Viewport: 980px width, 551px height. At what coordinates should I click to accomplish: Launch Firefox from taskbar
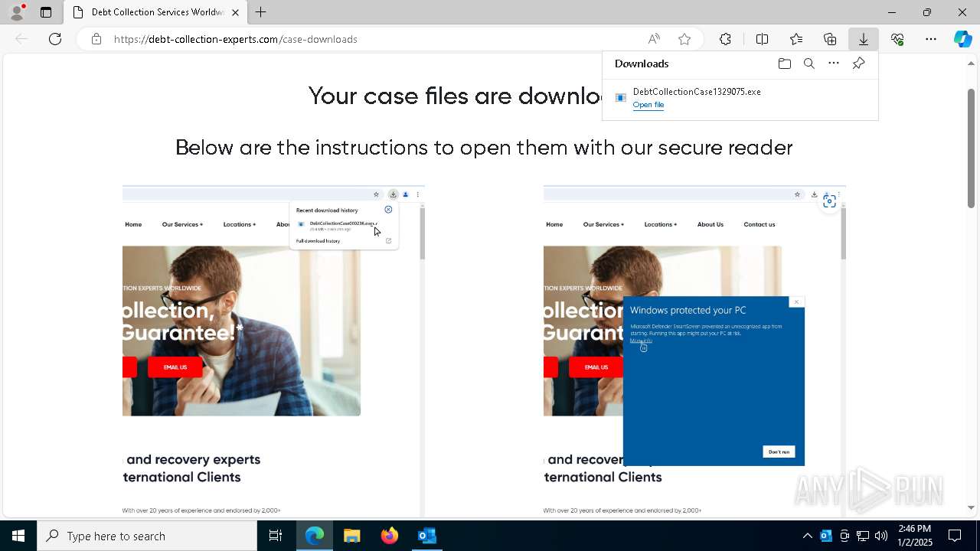point(390,536)
